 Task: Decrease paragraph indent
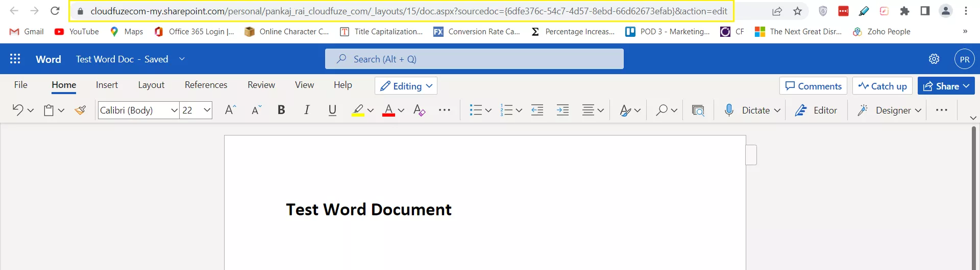click(x=537, y=110)
